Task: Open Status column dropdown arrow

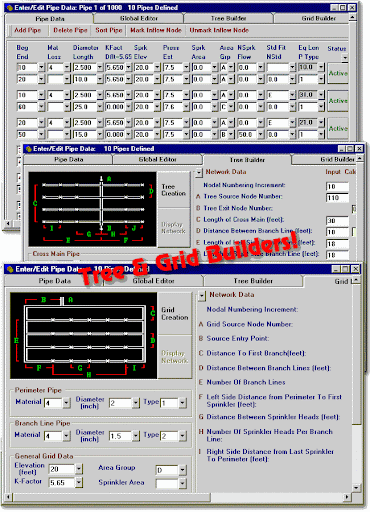Action: click(345, 57)
